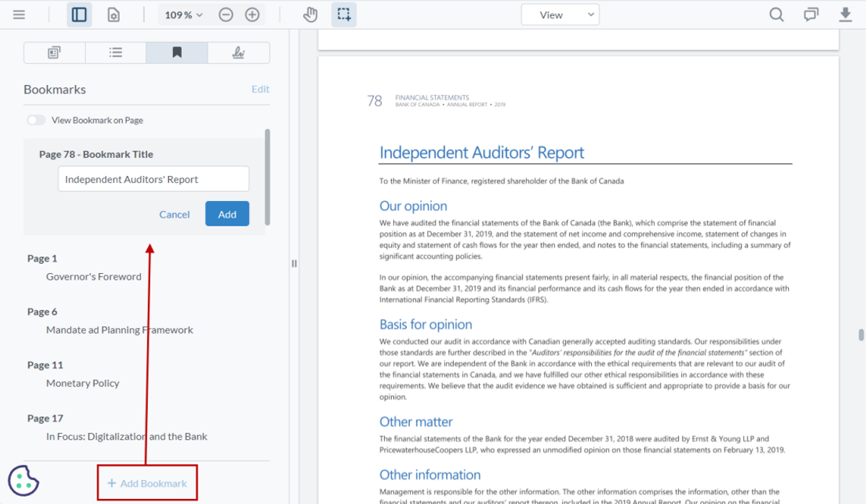
Task: Activate the area snapshot tool
Action: pyautogui.click(x=344, y=14)
